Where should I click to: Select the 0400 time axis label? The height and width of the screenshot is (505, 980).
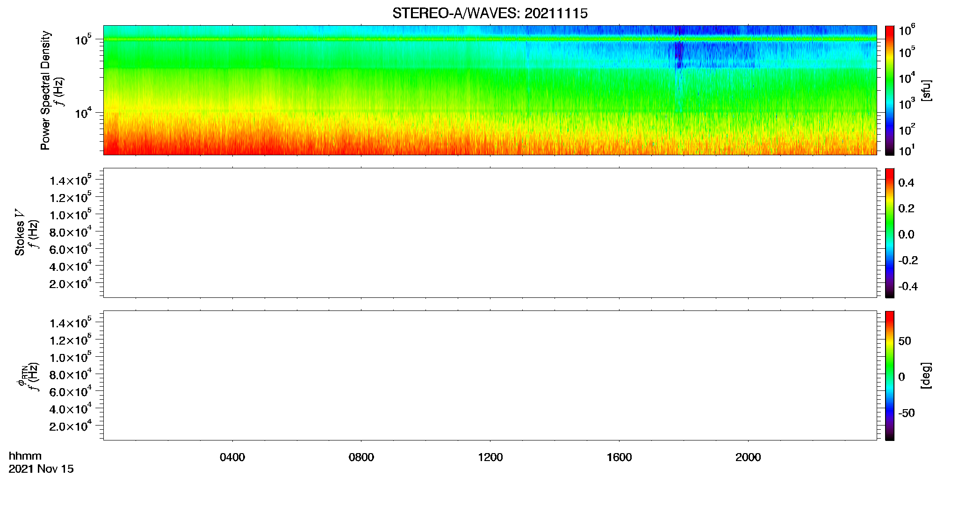tap(232, 457)
